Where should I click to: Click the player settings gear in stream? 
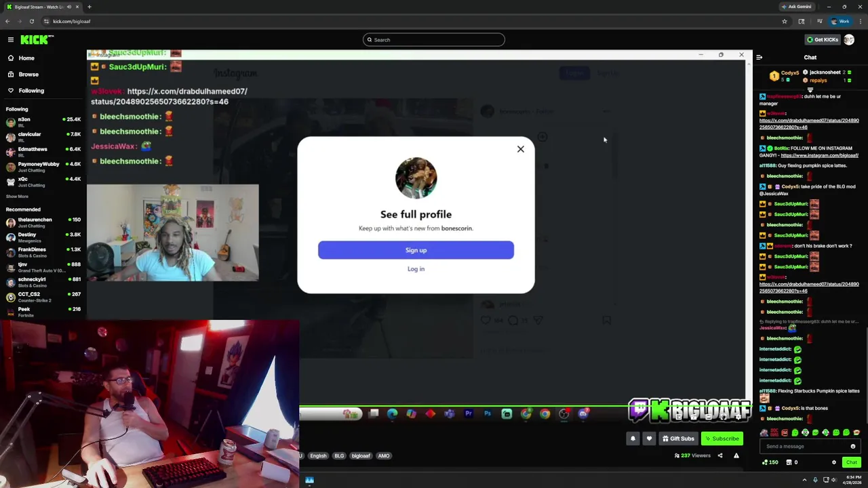pyautogui.click(x=738, y=418)
